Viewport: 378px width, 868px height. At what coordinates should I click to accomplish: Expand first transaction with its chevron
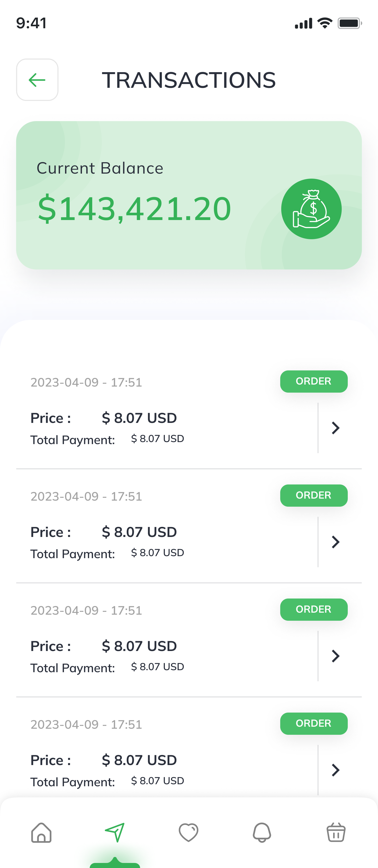tap(335, 428)
